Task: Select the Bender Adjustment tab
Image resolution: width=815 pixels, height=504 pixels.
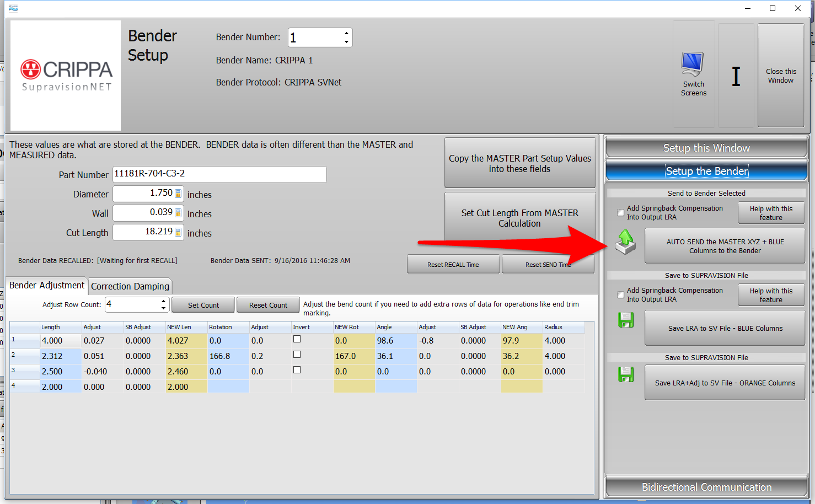Action: click(x=47, y=285)
